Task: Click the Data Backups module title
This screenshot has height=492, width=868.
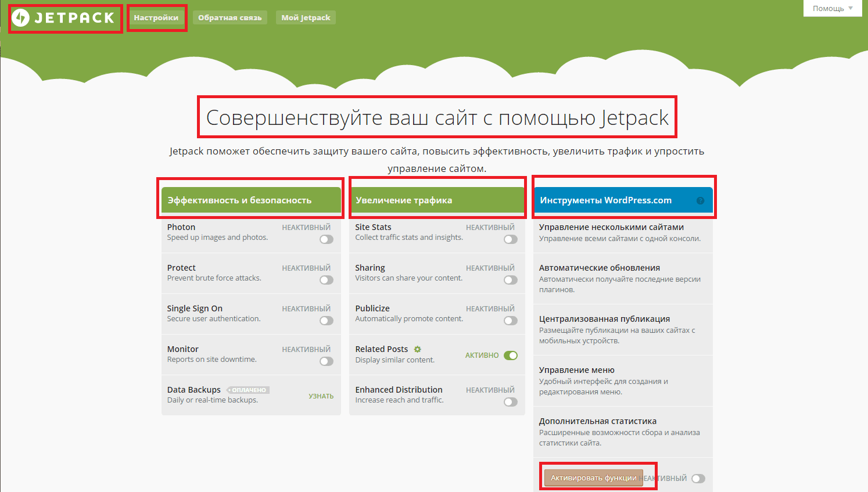Action: pos(194,390)
